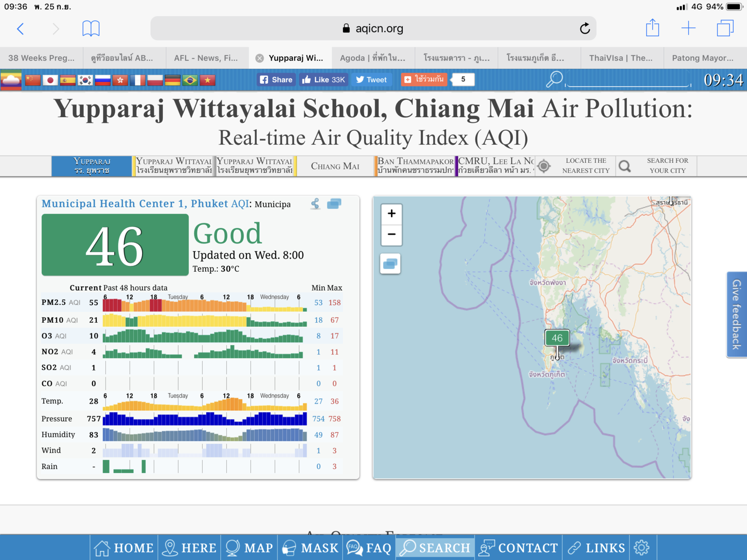Switch language via the Brazil flag

(190, 80)
